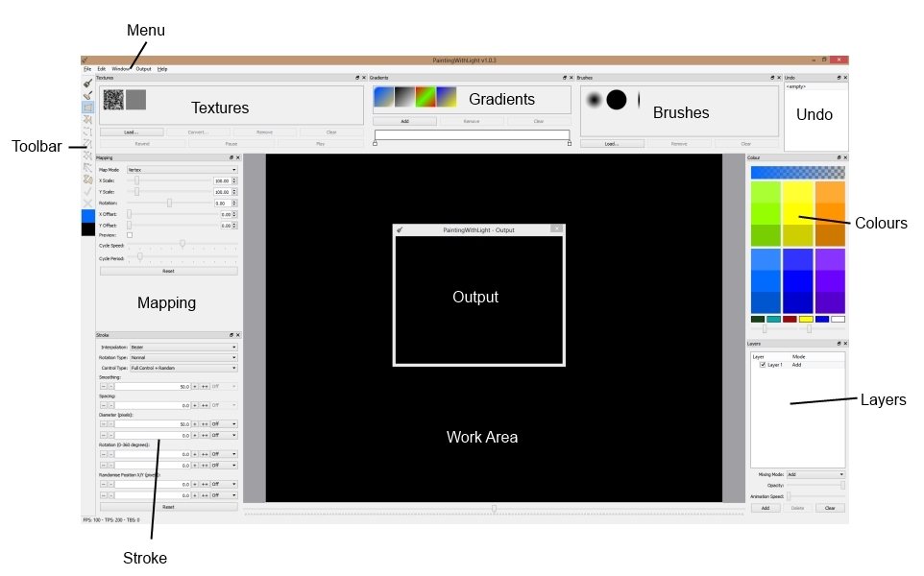Select the solid grey texture thumbnail
Screen dimensions: 924x576
coord(135,100)
